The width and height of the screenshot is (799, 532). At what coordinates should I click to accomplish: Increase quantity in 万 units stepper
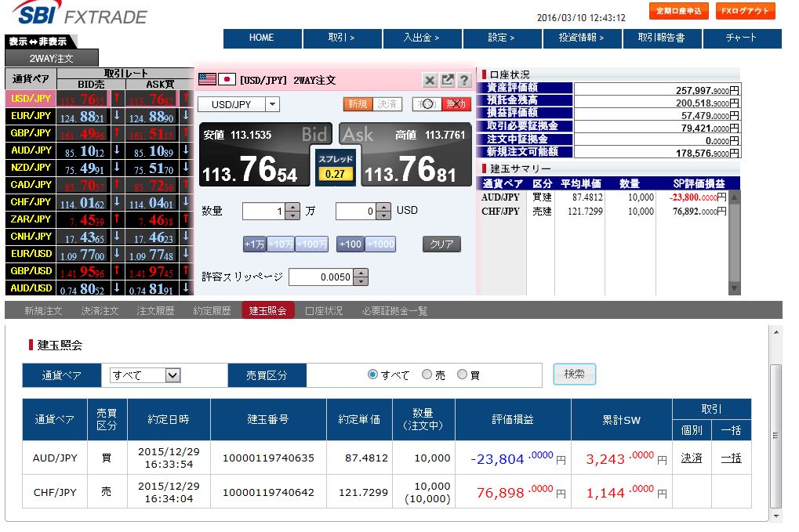tap(292, 207)
